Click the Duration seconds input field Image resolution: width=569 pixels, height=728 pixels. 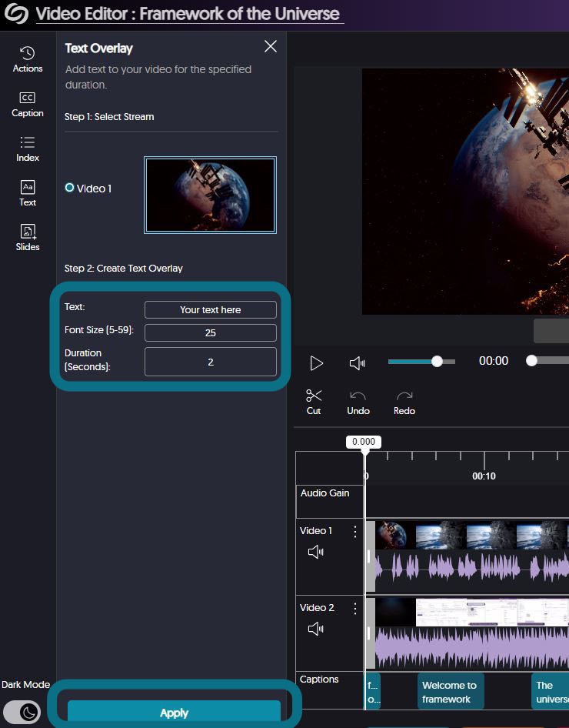tap(211, 362)
